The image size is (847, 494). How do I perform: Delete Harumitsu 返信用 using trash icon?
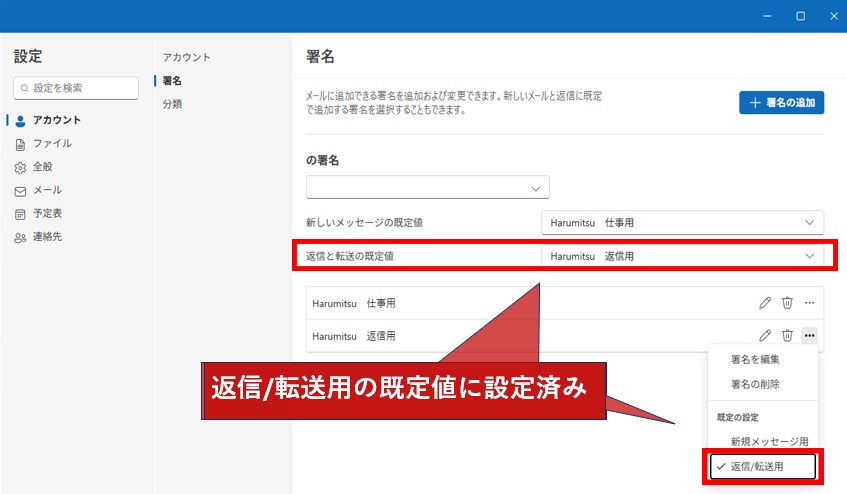[787, 336]
